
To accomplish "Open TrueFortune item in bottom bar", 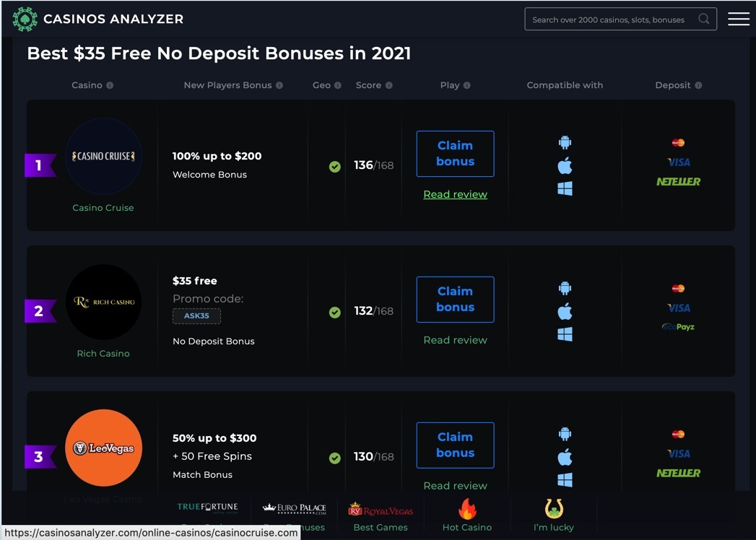I will [207, 508].
